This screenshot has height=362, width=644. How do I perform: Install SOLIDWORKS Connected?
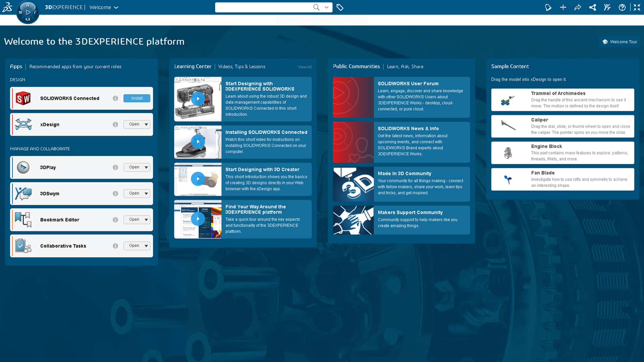[137, 98]
